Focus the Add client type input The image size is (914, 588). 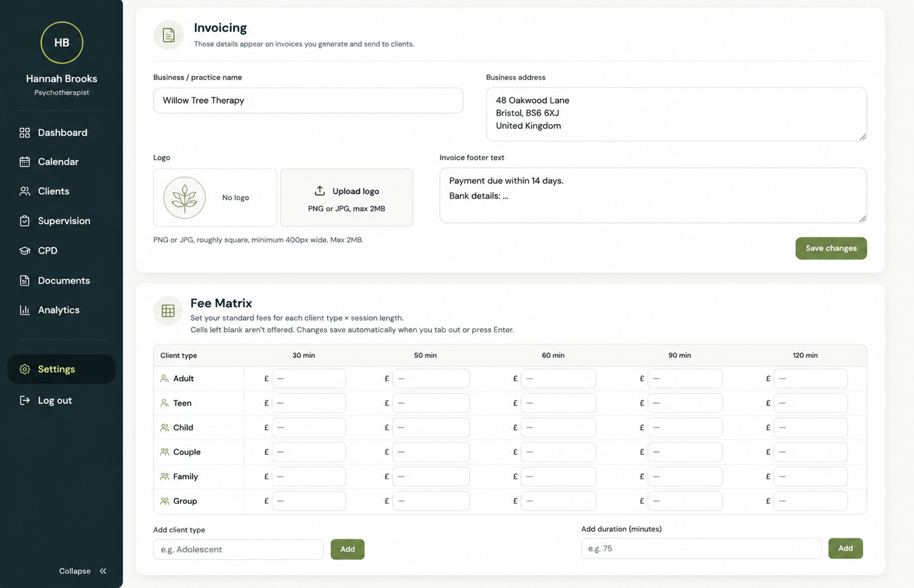click(x=238, y=549)
